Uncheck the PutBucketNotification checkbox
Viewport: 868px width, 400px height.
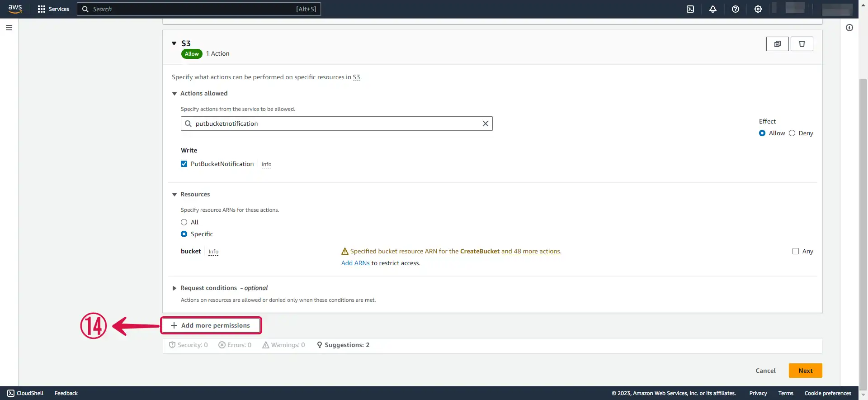(184, 164)
